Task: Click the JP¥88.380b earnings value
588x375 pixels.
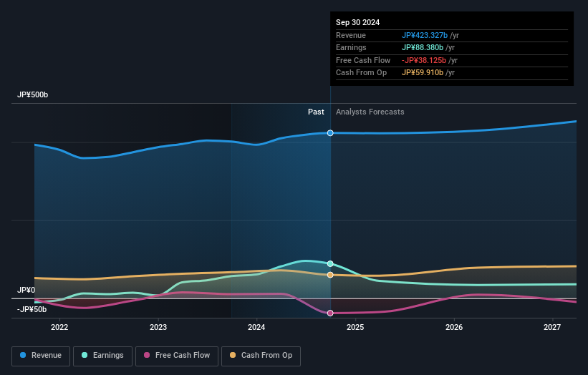Action: (x=423, y=47)
